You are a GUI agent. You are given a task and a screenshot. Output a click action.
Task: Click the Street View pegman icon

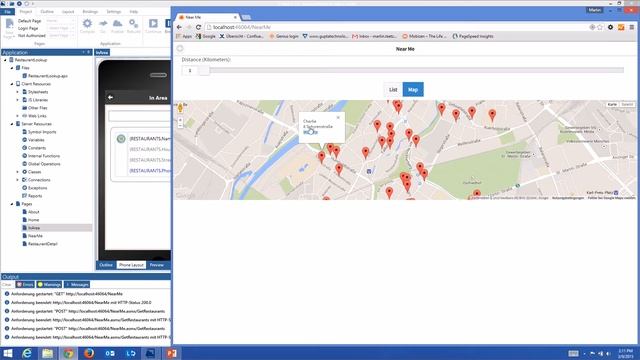180,108
